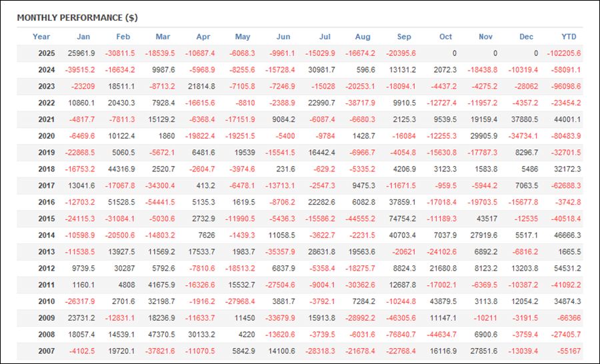Click the YTD column header
The height and width of the screenshot is (364, 600).
pos(569,37)
